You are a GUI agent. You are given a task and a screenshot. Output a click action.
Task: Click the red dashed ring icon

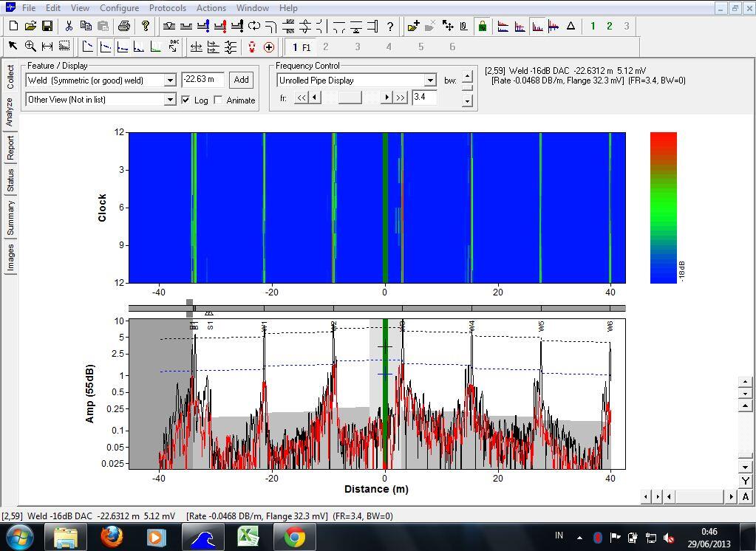pyautogui.click(x=252, y=47)
